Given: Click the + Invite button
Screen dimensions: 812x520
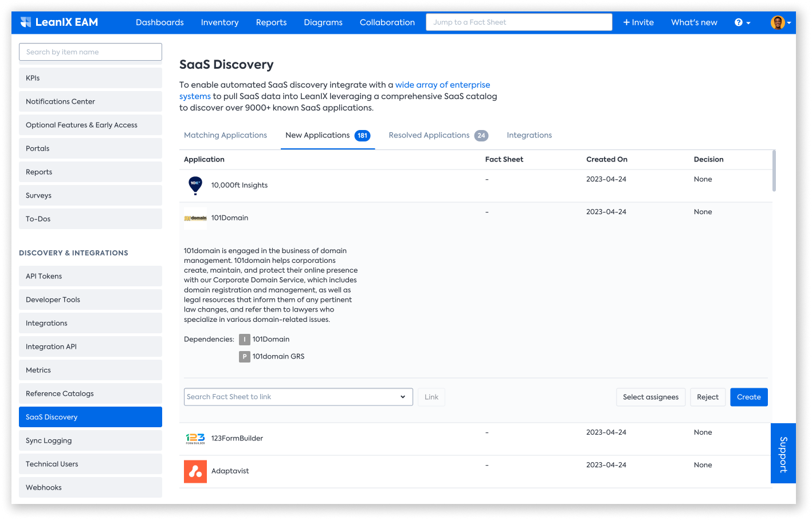Looking at the screenshot, I should coord(638,22).
